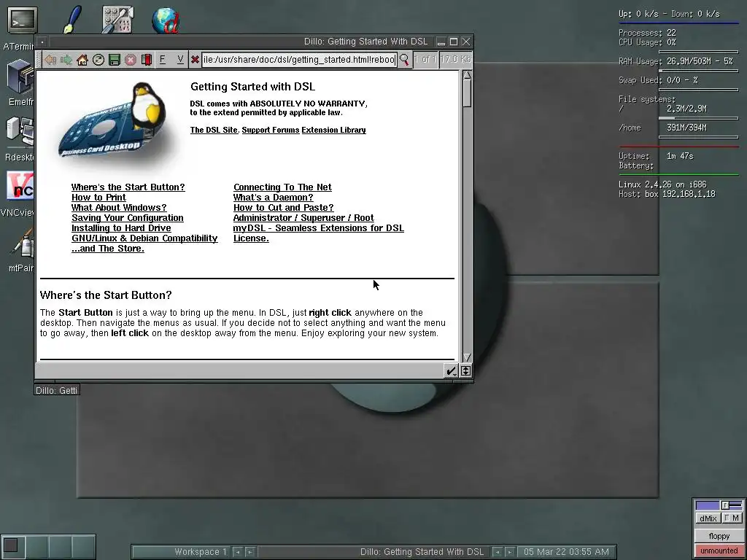Click into the URL address field
Viewport: 747px width, 560px height.
coord(299,60)
